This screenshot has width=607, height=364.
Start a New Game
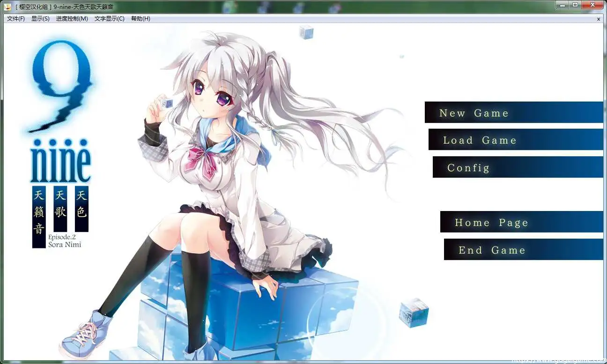tap(473, 113)
